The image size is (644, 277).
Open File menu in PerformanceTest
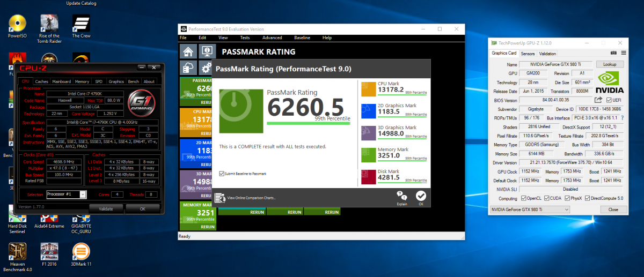[183, 38]
